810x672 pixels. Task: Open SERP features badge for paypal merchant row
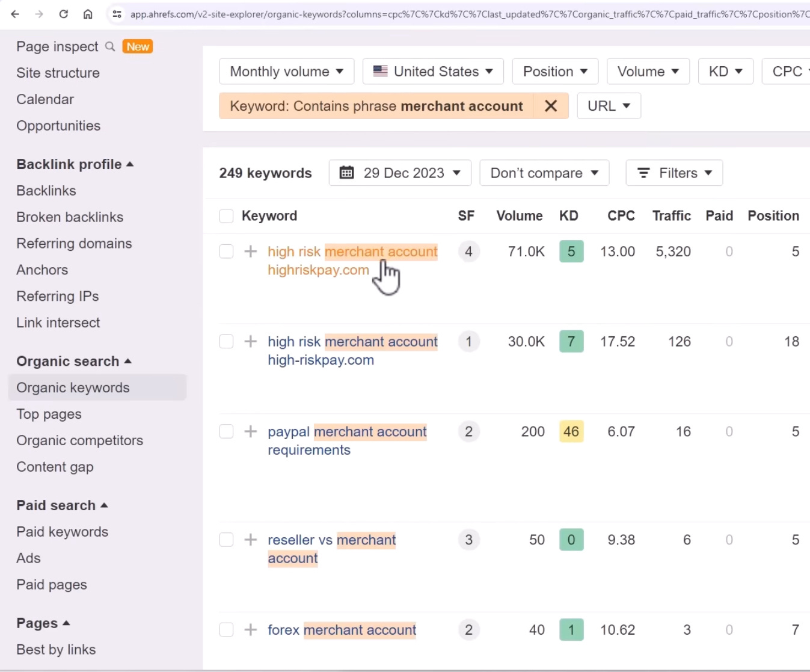coord(469,431)
